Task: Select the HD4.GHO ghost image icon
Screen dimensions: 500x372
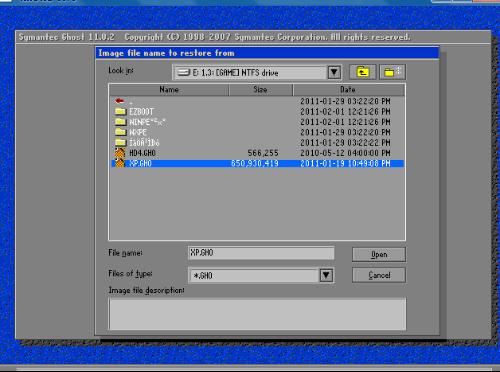Action: click(120, 153)
